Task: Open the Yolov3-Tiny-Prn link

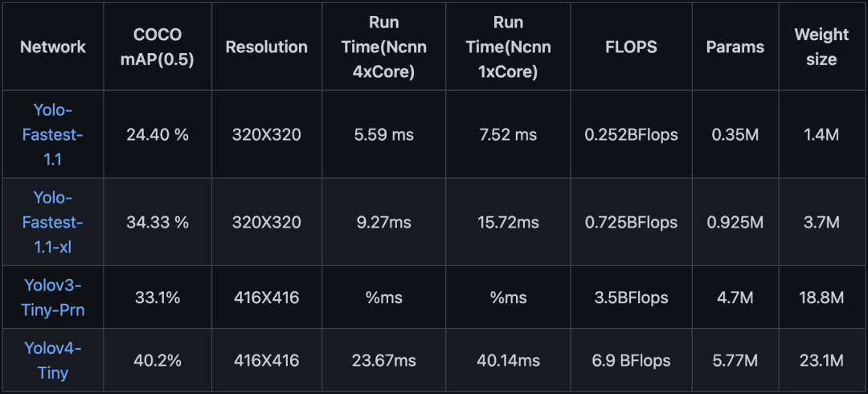Action: 52,298
